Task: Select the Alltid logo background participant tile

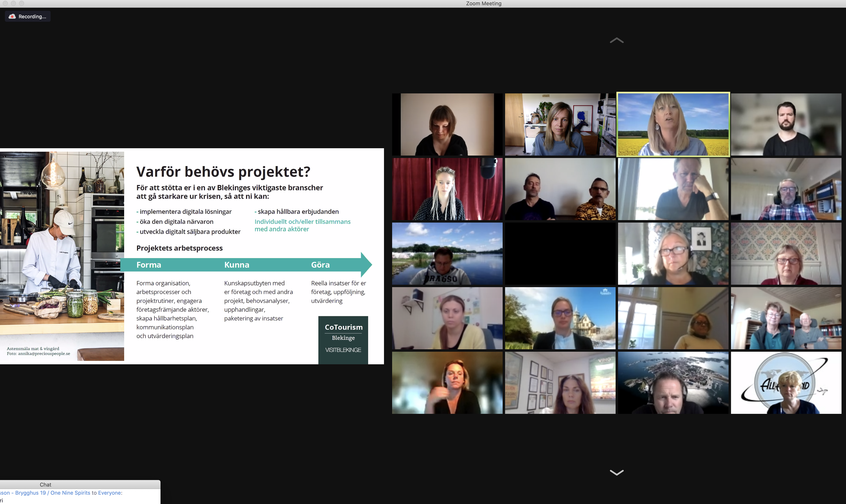Action: pos(786,382)
